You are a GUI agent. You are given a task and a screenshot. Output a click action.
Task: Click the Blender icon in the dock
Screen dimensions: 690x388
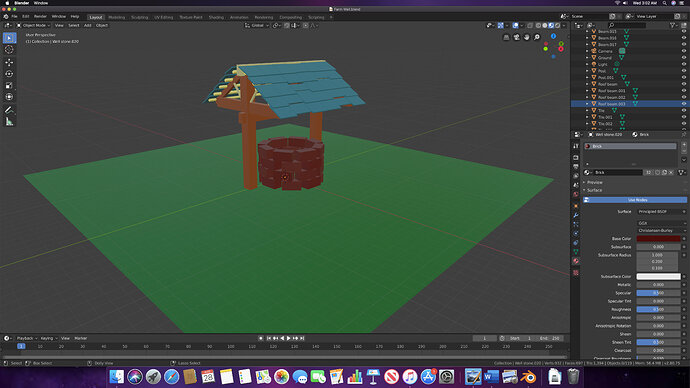[x=529, y=377]
